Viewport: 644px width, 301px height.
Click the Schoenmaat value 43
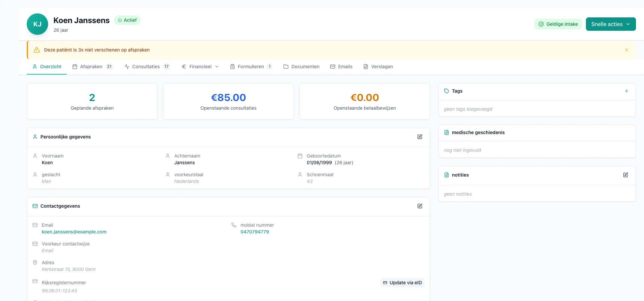[x=310, y=181]
